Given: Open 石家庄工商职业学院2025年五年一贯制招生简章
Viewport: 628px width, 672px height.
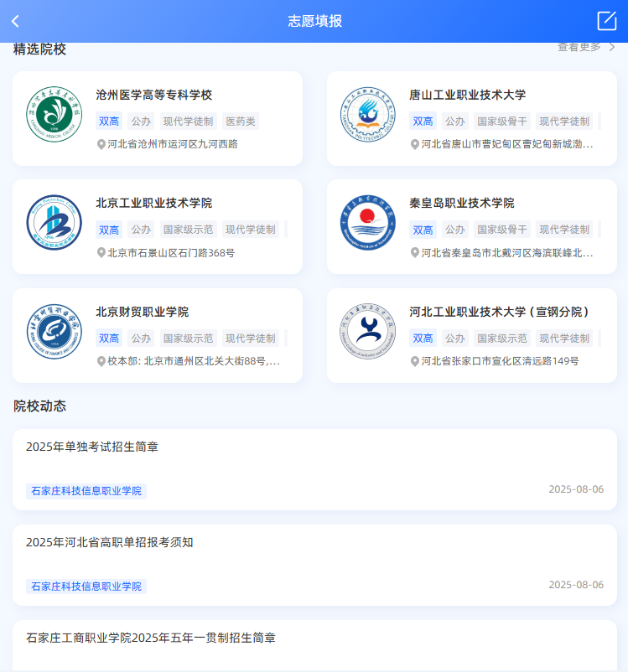Looking at the screenshot, I should click(x=151, y=638).
